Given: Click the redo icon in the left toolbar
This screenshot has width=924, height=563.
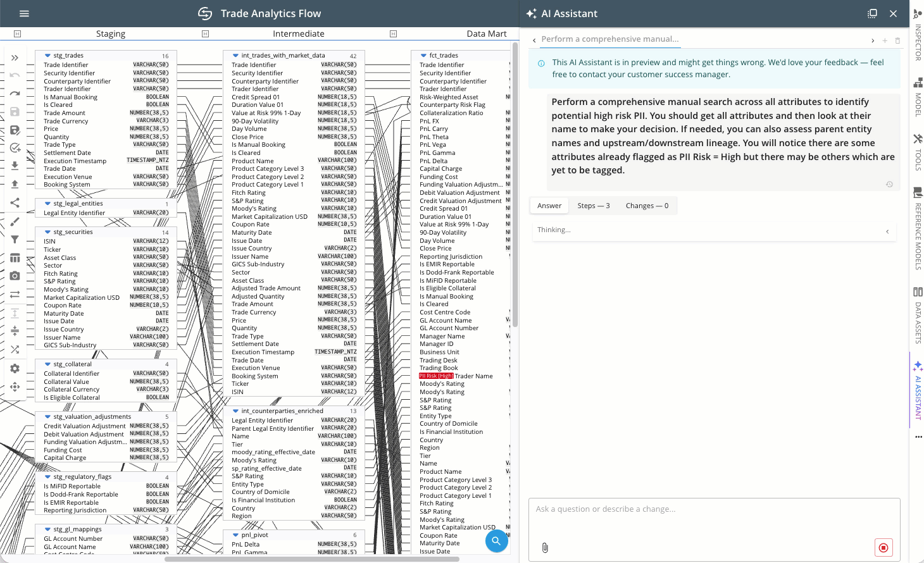Looking at the screenshot, I should 15,93.
